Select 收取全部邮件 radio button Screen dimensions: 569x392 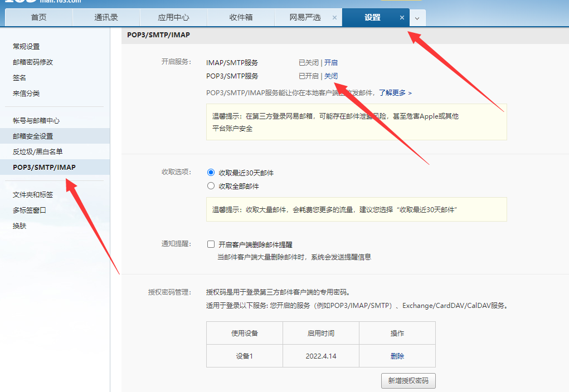[211, 185]
